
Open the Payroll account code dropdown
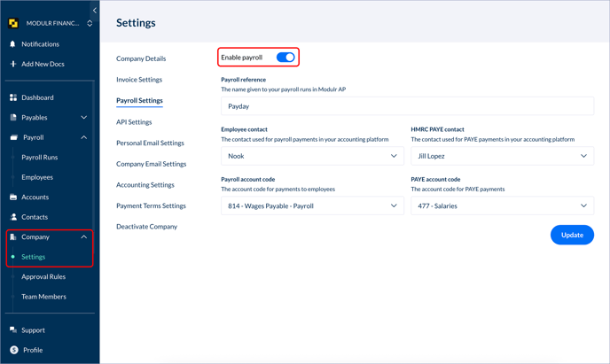click(312, 205)
